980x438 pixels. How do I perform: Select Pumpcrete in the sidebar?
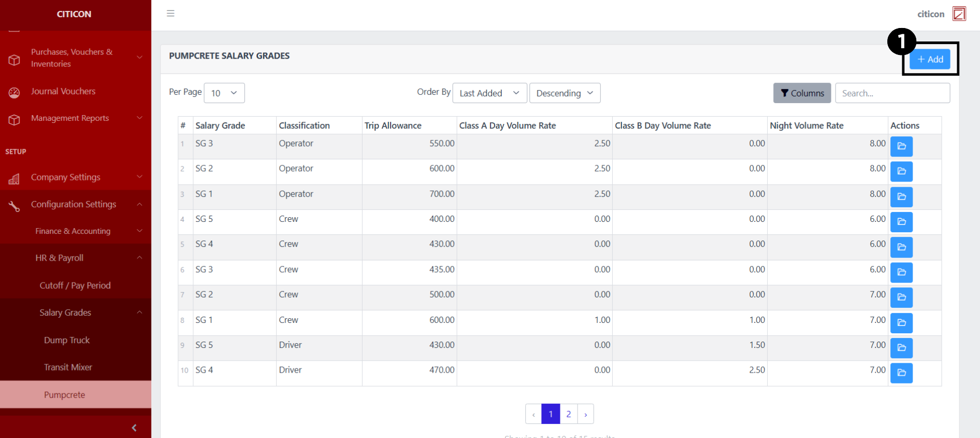pyautogui.click(x=76, y=394)
